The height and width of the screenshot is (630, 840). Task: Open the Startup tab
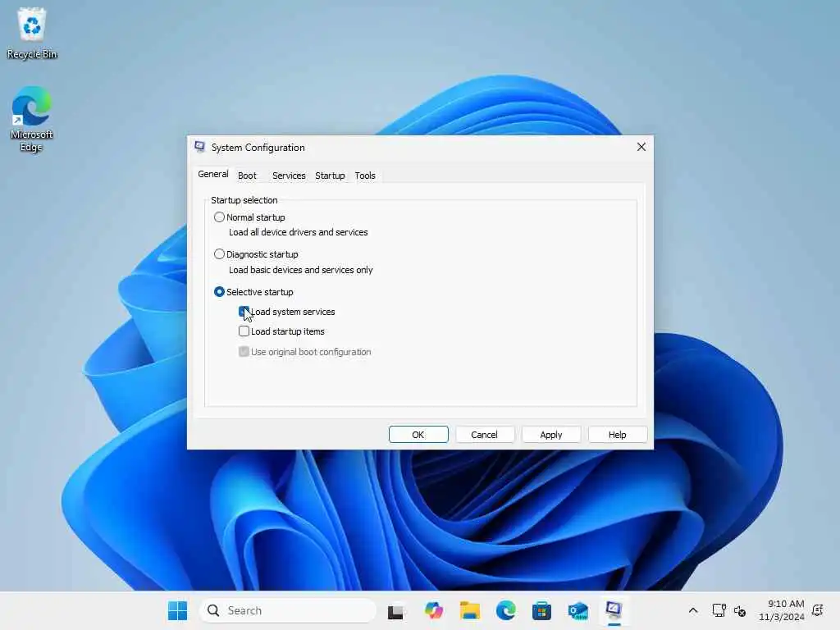coord(330,176)
